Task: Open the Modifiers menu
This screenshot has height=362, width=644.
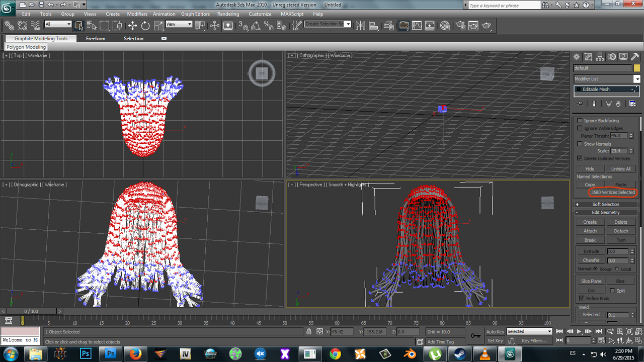Action: (x=137, y=14)
